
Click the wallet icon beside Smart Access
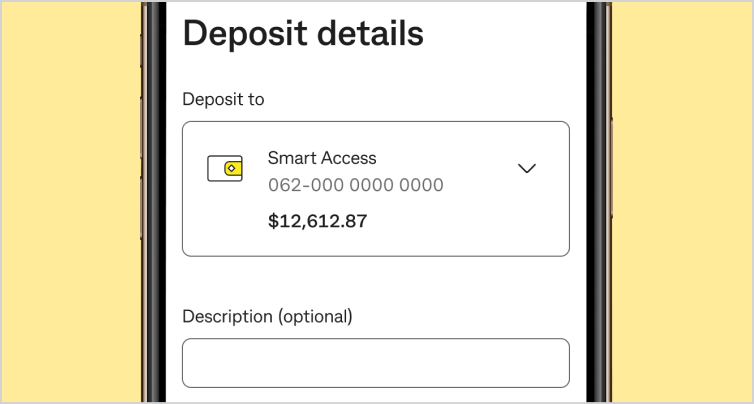pos(224,168)
